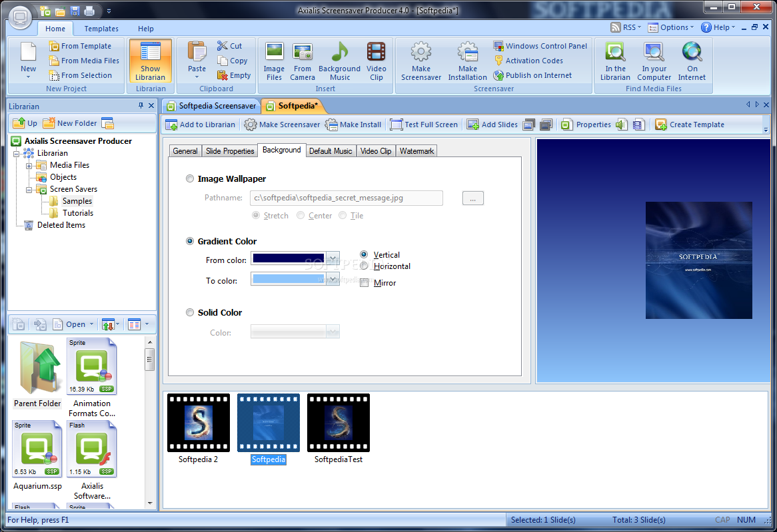Viewport: 777px width, 532px height.
Task: Select Center wallpaper option
Action: (301, 216)
